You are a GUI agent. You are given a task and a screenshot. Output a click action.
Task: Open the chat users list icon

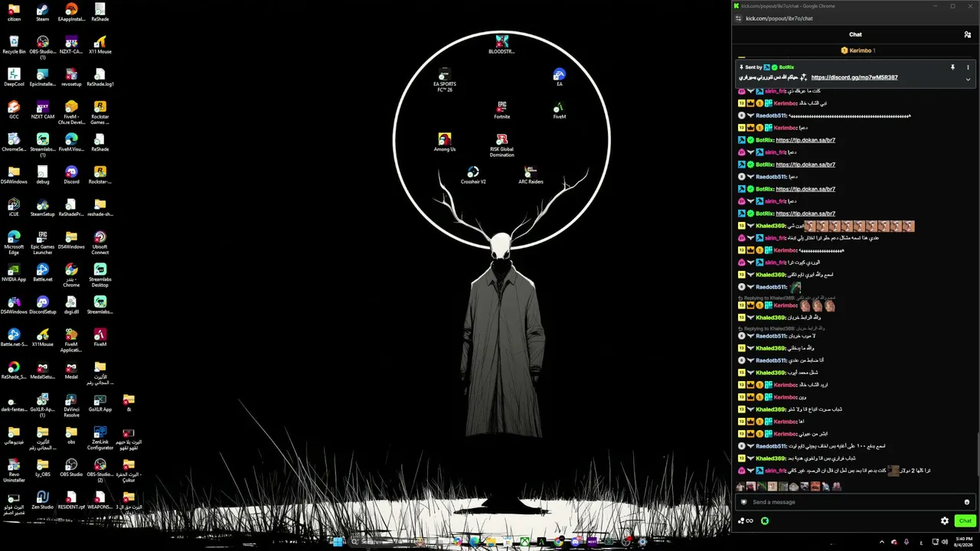click(x=968, y=34)
